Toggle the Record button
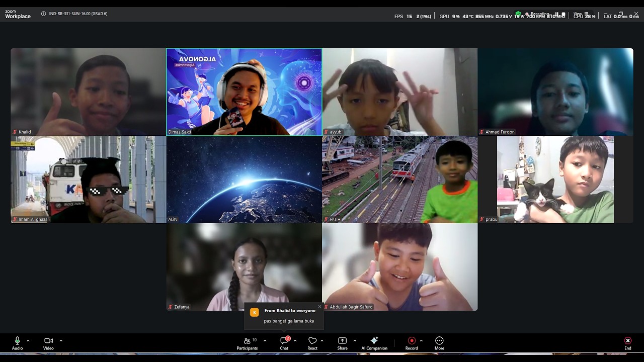 coord(412,343)
